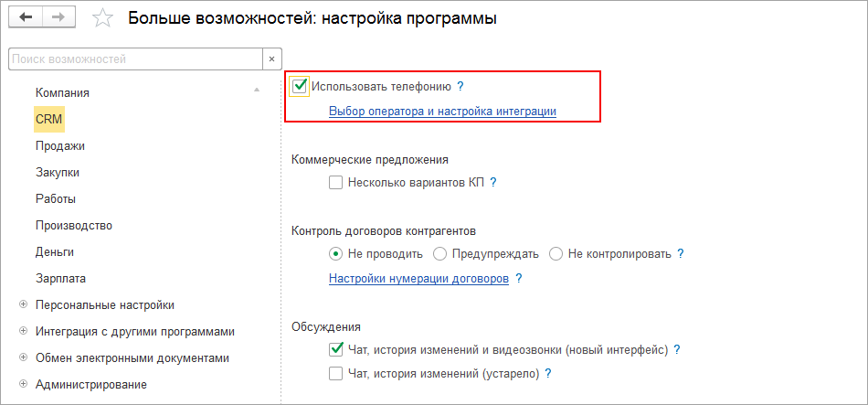
Task: Expand the Персональные настройки section
Action: (x=23, y=304)
